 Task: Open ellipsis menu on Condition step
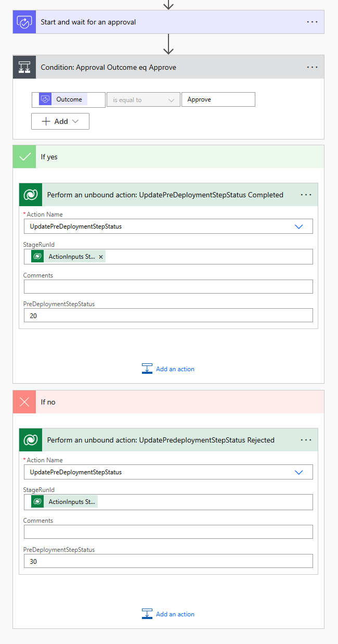(x=312, y=67)
